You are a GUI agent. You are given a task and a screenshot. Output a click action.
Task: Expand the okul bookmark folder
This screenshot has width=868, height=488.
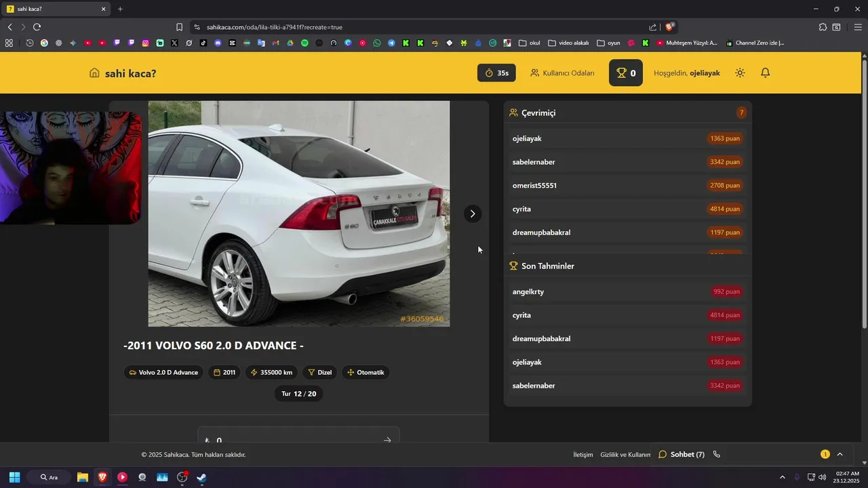[530, 43]
